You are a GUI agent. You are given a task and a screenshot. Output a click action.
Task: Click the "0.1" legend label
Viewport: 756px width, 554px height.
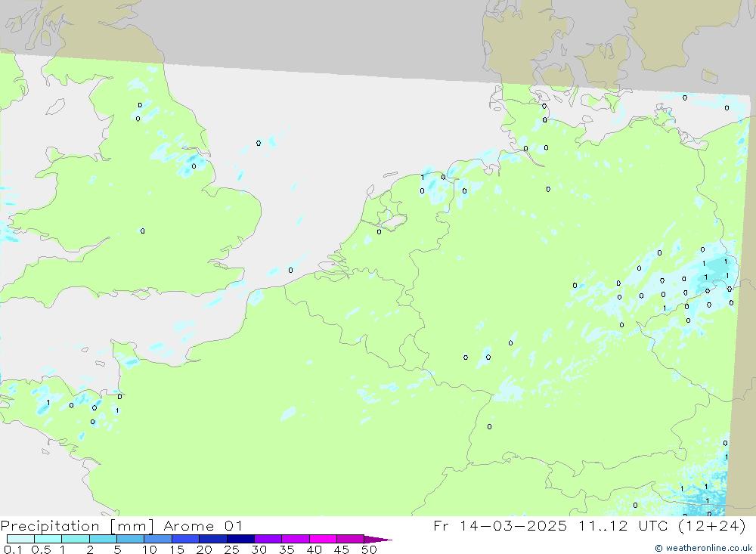13,549
